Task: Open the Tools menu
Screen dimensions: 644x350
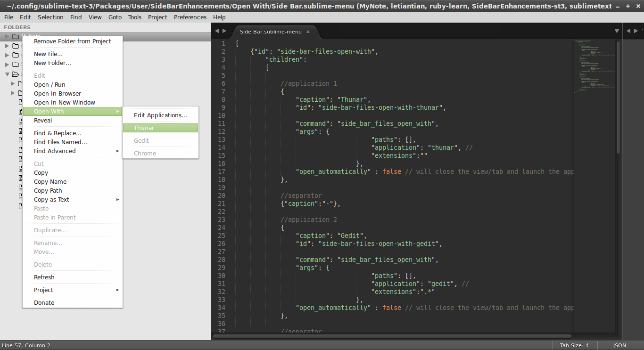Action: 135,17
